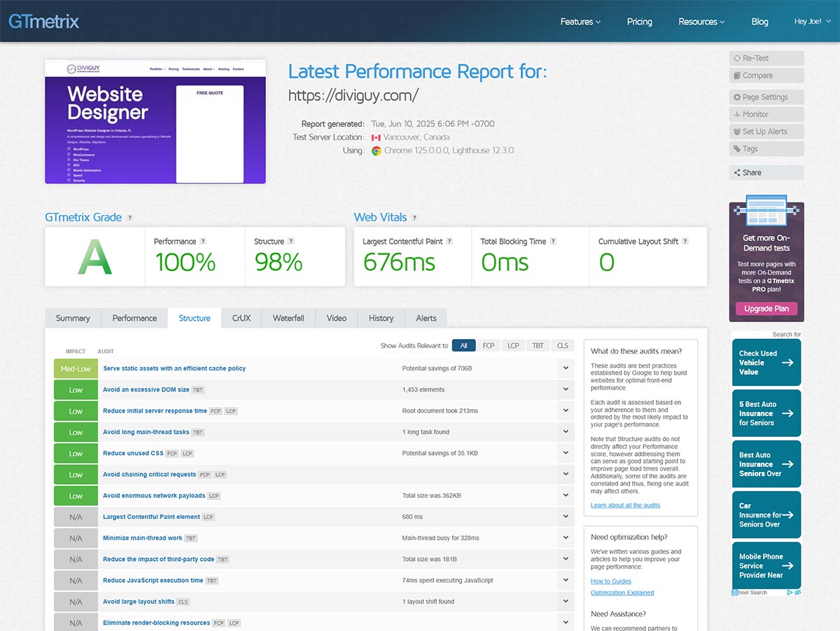Share the performance report

pyautogui.click(x=766, y=172)
